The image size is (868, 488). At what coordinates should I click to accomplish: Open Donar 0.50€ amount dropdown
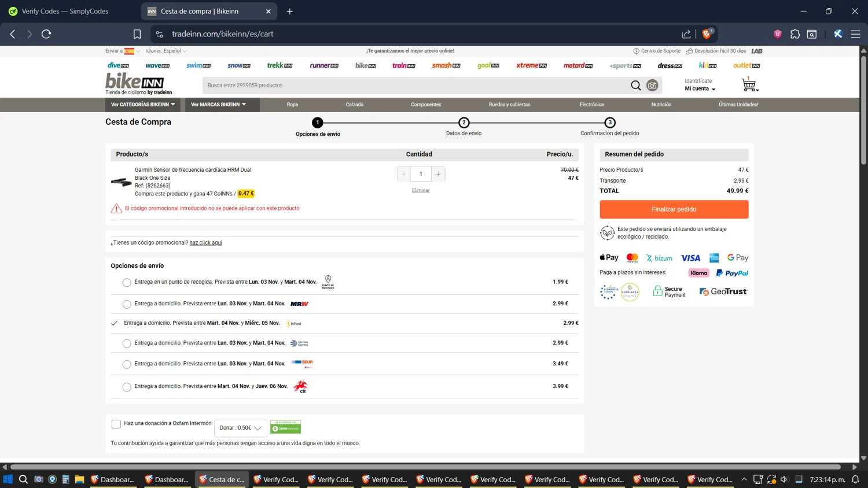point(241,428)
